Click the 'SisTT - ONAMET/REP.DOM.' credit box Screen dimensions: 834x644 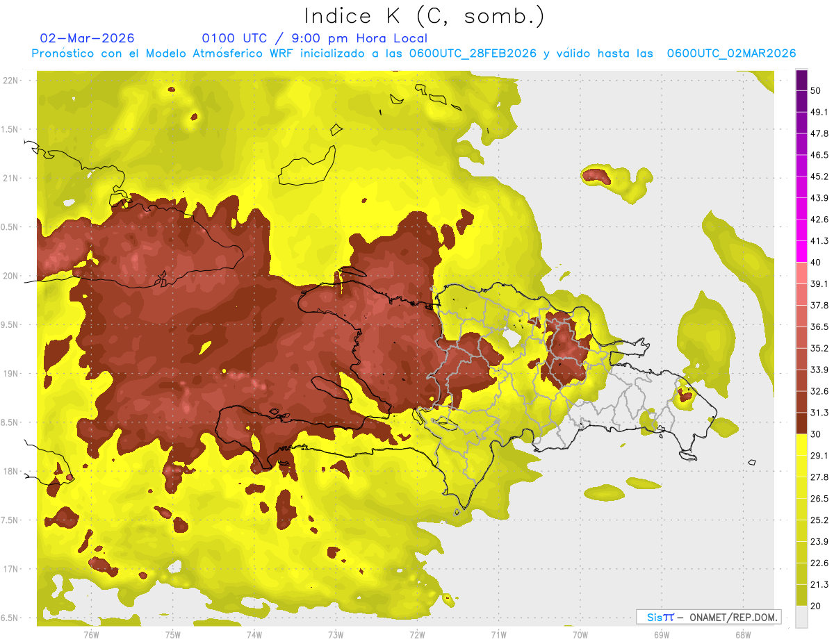pyautogui.click(x=708, y=617)
